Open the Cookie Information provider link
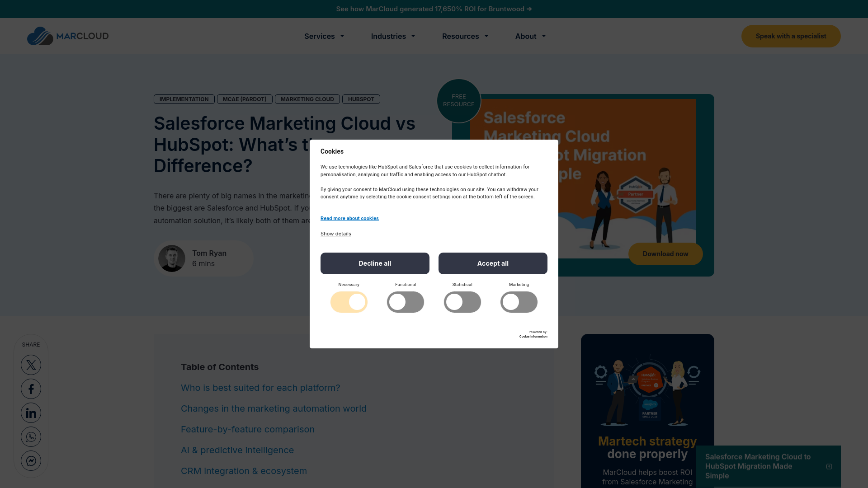This screenshot has height=488, width=868. coord(533,336)
